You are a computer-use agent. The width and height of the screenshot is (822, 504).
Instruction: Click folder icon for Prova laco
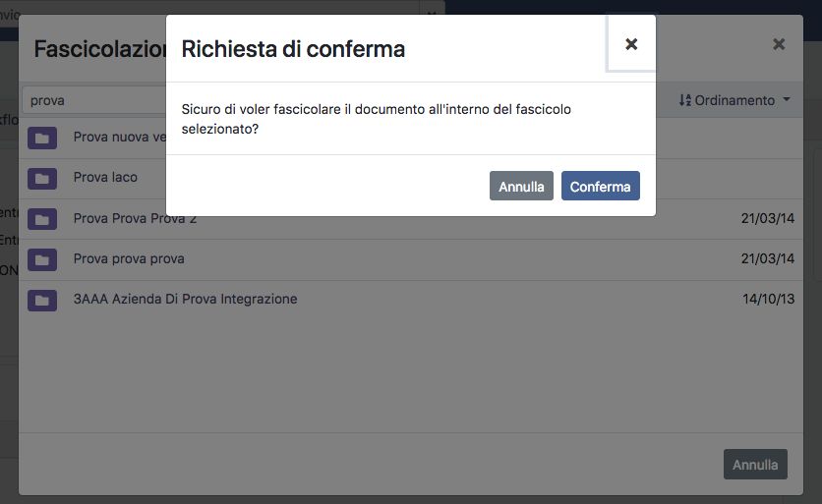(41, 179)
